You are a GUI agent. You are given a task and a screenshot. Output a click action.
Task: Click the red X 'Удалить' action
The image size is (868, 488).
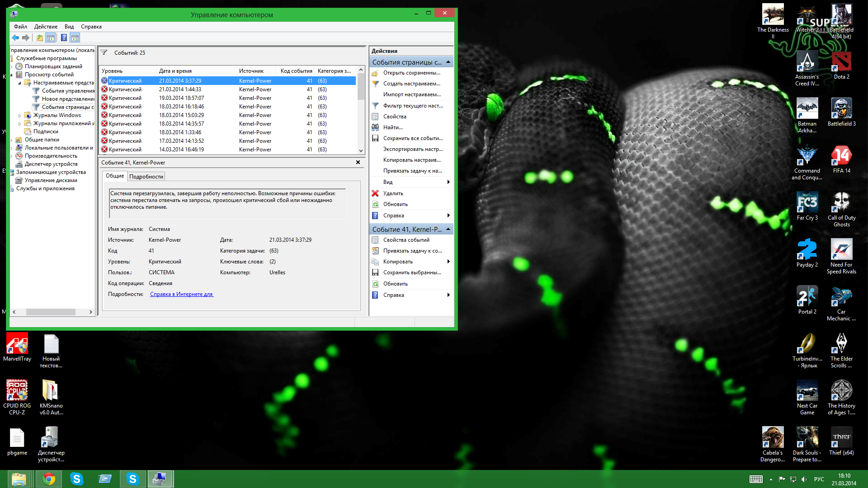click(393, 193)
